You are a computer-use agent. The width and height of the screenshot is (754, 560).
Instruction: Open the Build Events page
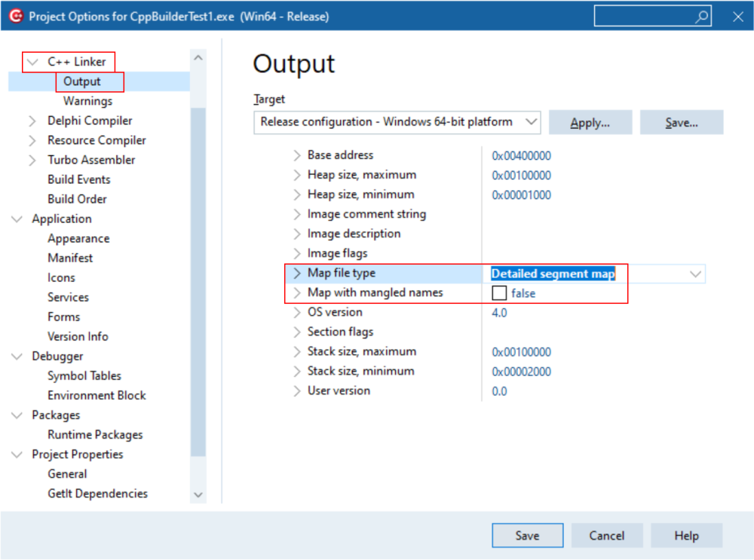tap(79, 179)
